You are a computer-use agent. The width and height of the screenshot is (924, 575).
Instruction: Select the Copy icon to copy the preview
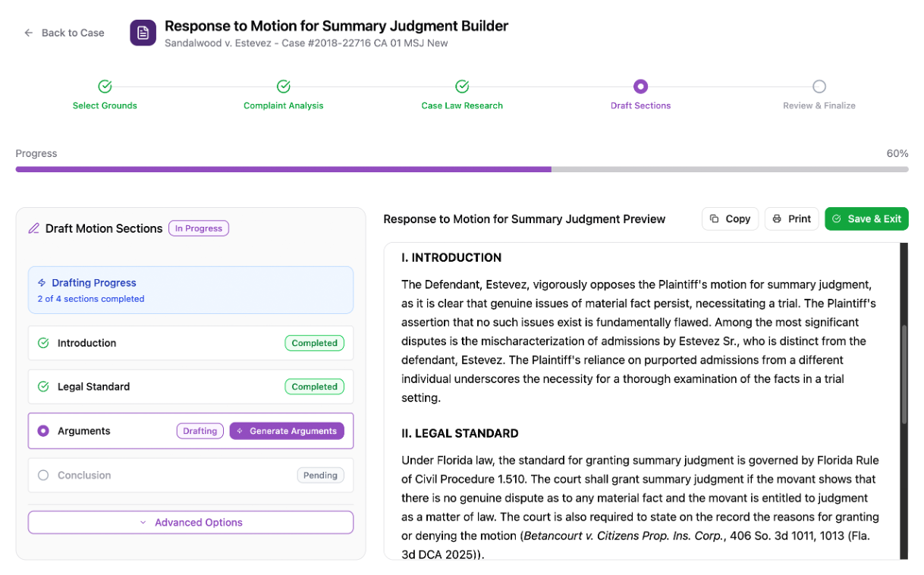[x=716, y=218]
